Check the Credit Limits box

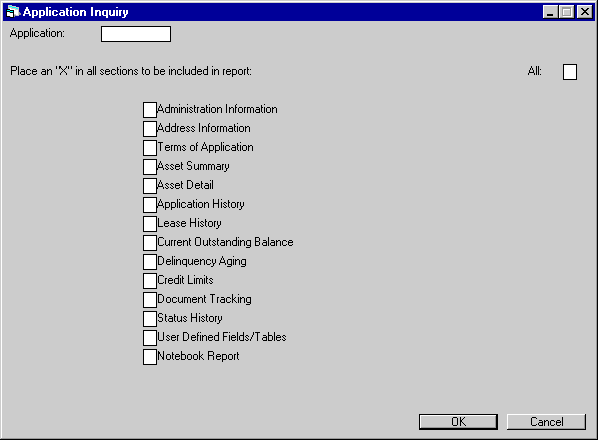(x=150, y=281)
